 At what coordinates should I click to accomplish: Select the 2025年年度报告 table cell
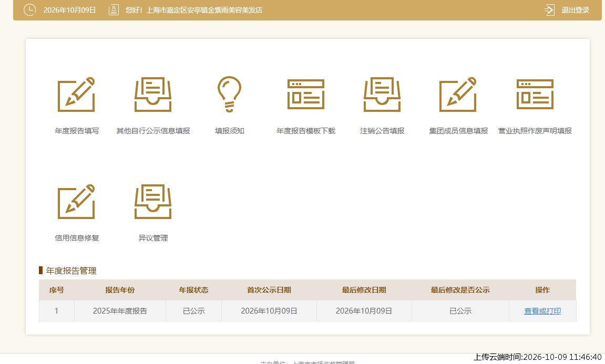tap(120, 311)
